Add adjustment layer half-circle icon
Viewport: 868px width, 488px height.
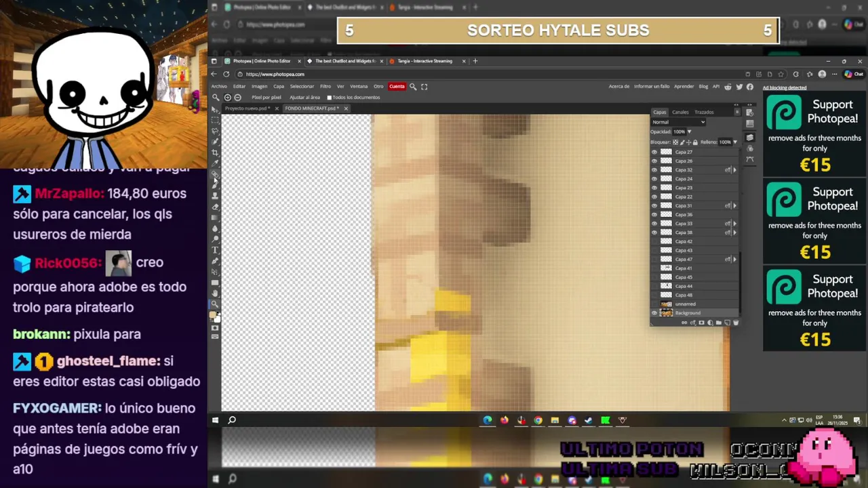pos(710,323)
